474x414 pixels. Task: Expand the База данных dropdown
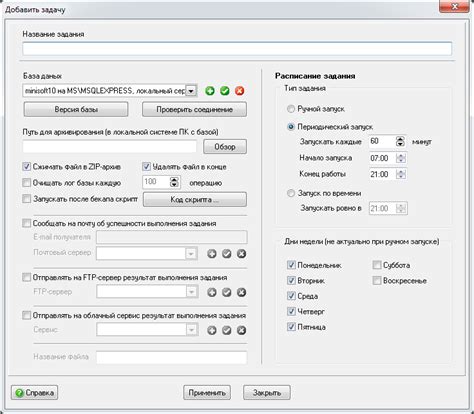(191, 91)
